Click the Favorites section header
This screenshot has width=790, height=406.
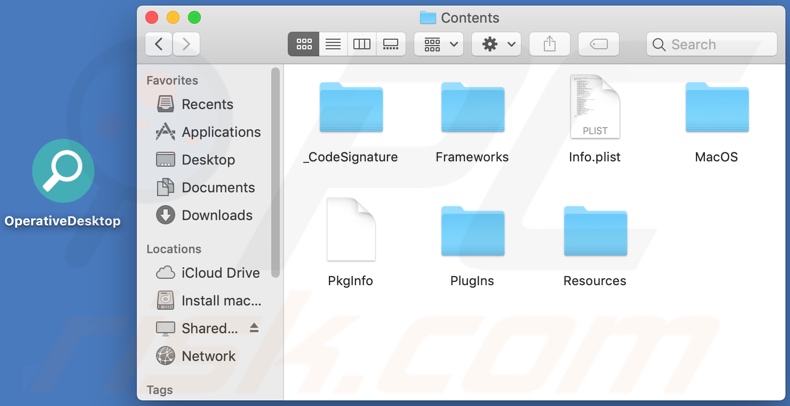point(172,81)
